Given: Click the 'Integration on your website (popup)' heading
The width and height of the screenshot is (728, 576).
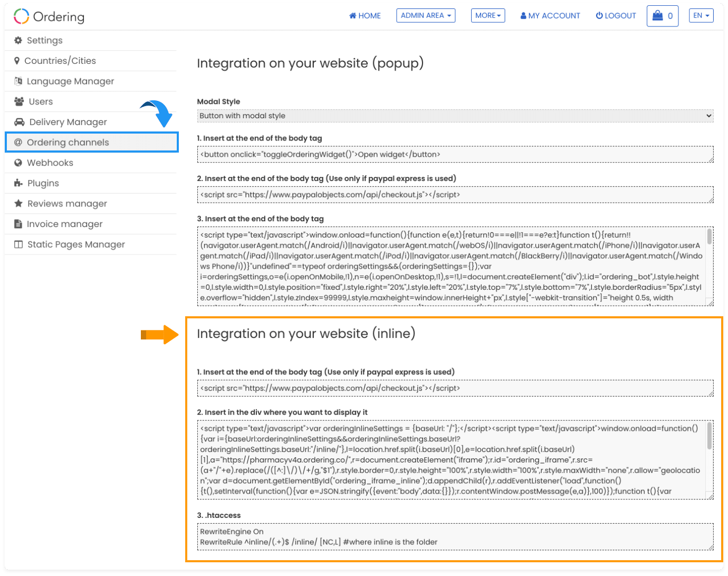Looking at the screenshot, I should tap(310, 63).
